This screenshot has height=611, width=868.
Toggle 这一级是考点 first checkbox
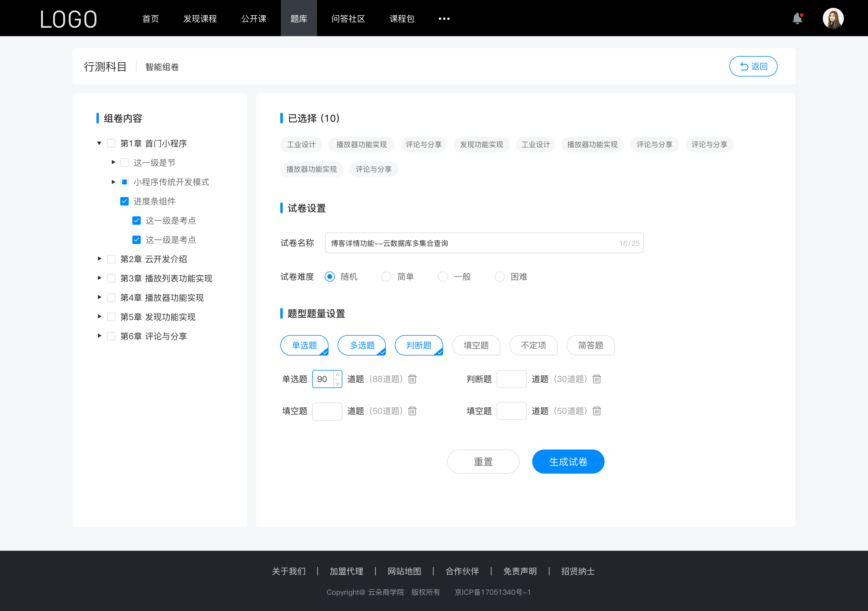pos(136,220)
